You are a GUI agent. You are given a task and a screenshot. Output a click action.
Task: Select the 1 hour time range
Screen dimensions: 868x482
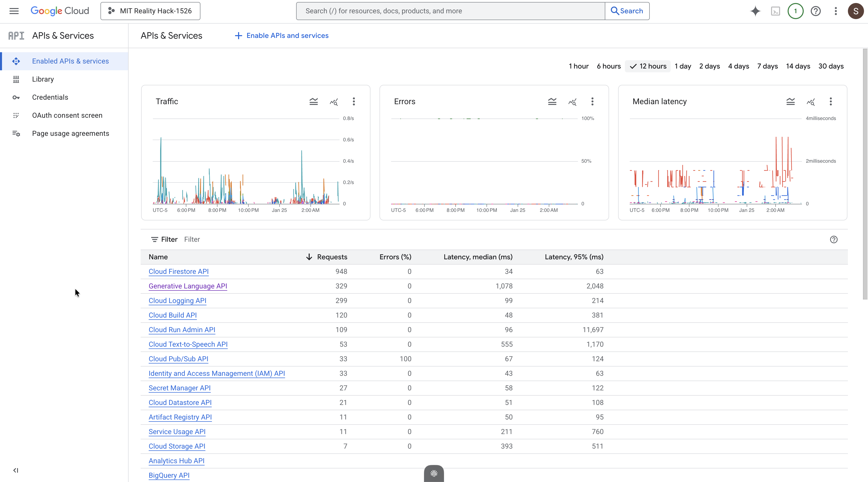pyautogui.click(x=579, y=66)
